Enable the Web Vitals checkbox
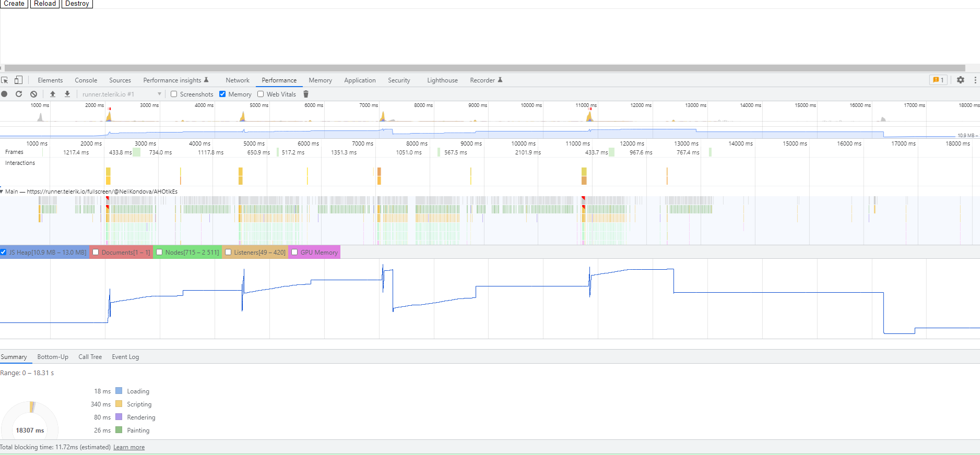 coord(261,94)
